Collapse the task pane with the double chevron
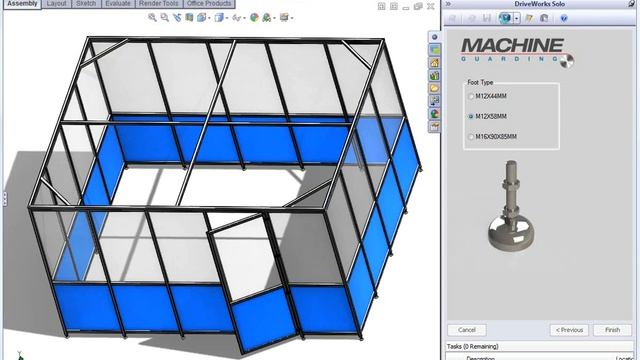This screenshot has width=640, height=360. click(448, 4)
